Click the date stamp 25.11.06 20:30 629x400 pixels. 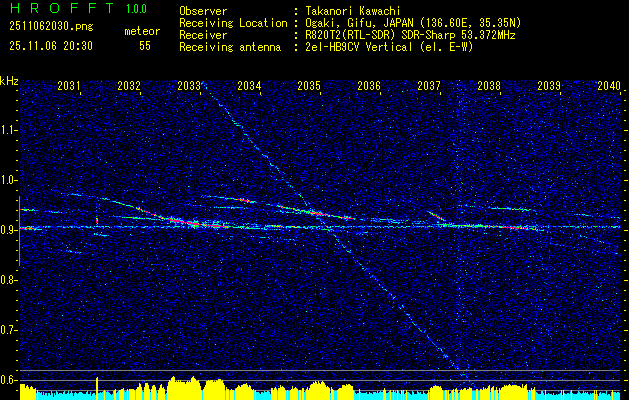pyautogui.click(x=51, y=46)
